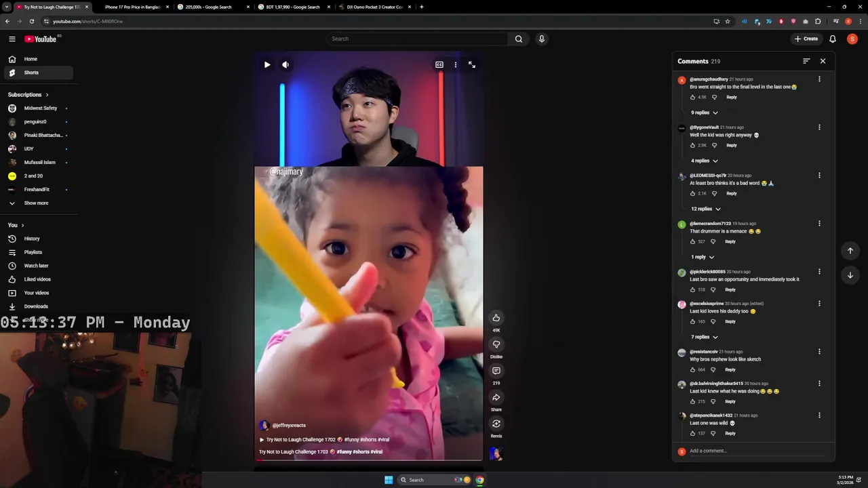Expand 12 replies under LEOMESSI comment
This screenshot has width=868, height=488.
coord(706,209)
